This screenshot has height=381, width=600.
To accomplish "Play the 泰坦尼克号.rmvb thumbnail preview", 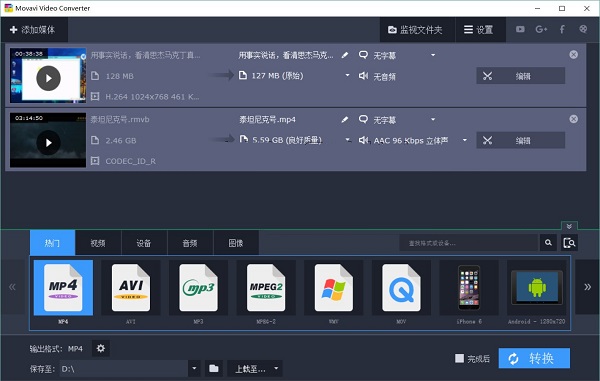I will point(48,143).
